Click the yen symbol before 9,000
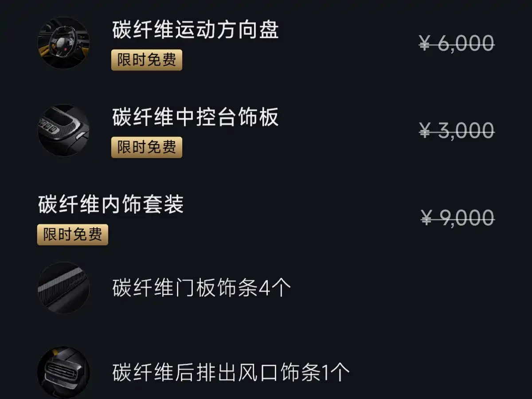 [x=426, y=218]
